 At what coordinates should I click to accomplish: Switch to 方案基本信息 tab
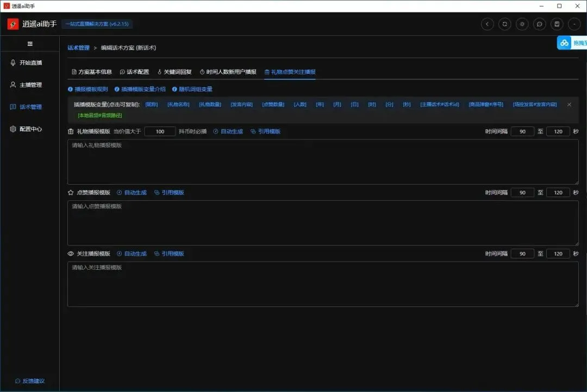coord(92,72)
